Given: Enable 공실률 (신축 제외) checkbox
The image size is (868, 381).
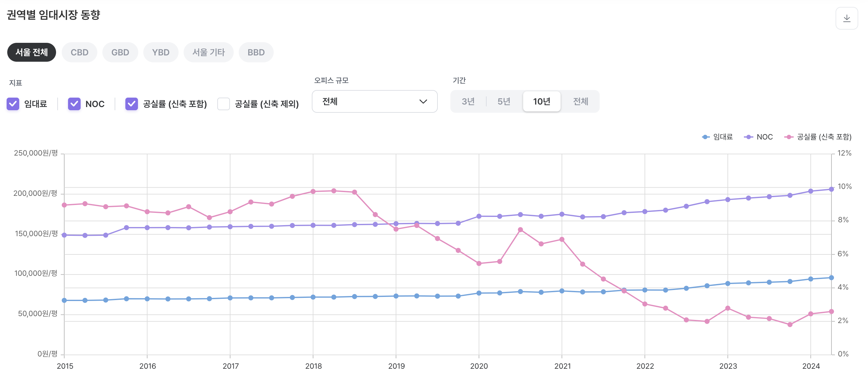Looking at the screenshot, I should coord(223,104).
